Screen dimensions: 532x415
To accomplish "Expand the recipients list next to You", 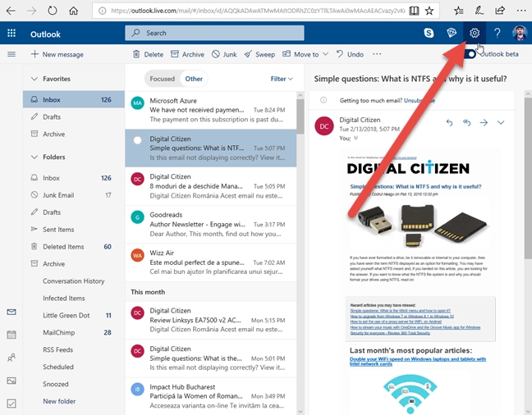I will click(355, 138).
